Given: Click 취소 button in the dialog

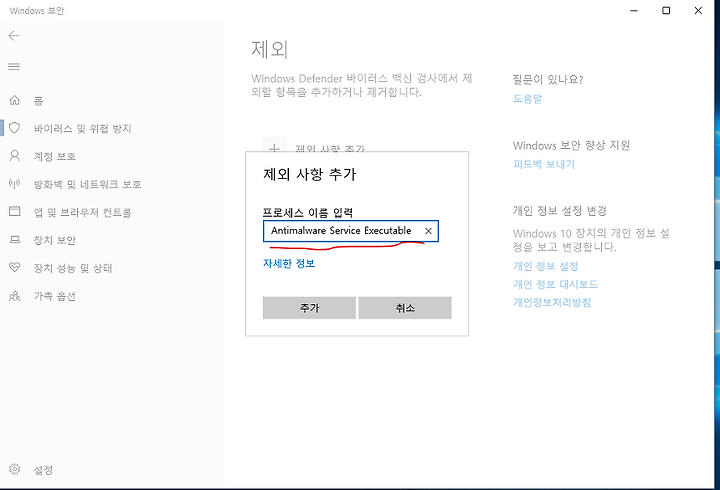Looking at the screenshot, I should tap(405, 308).
